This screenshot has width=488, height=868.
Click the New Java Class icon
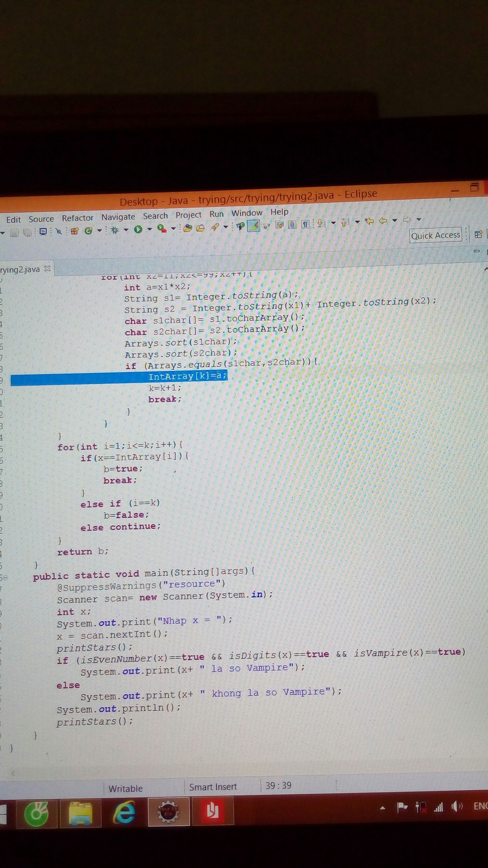[x=89, y=231]
